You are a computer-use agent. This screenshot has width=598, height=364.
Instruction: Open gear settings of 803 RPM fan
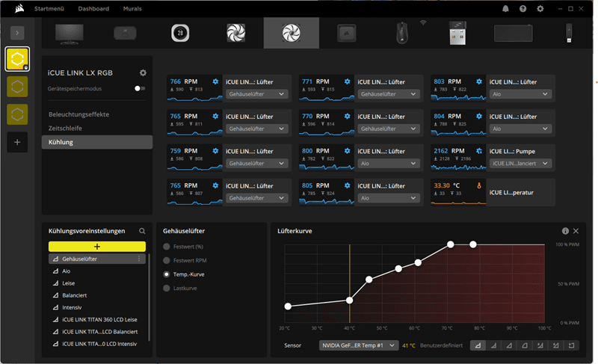pyautogui.click(x=479, y=81)
